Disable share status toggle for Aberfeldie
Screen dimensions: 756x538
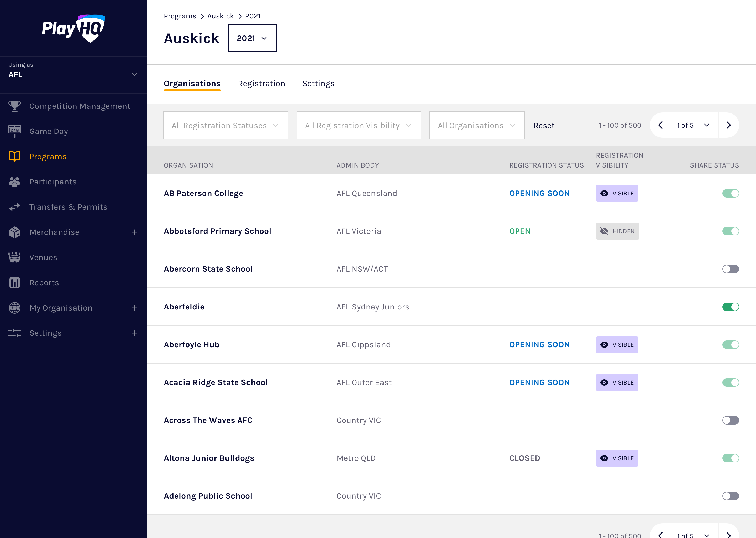pos(730,307)
